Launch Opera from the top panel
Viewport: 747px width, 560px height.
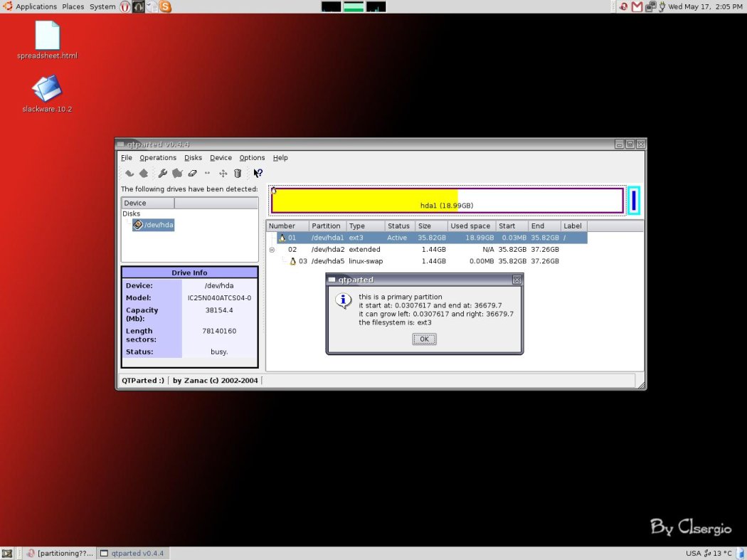coord(124,6)
